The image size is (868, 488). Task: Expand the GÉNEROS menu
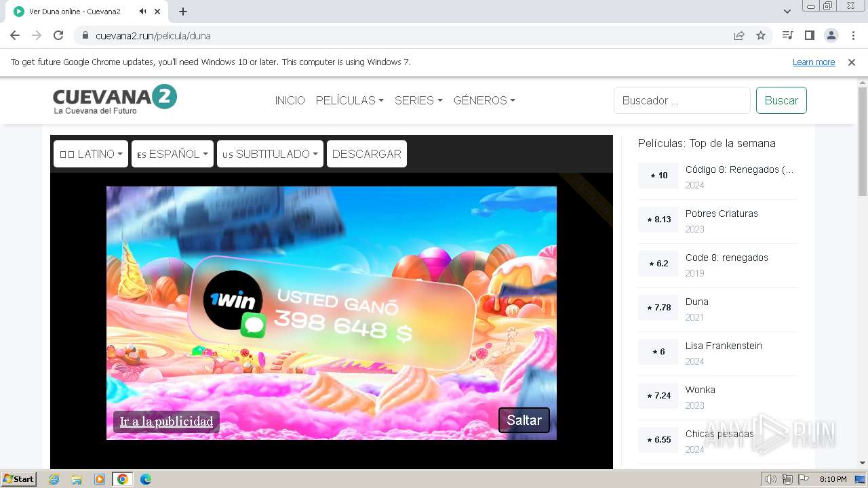coord(484,100)
